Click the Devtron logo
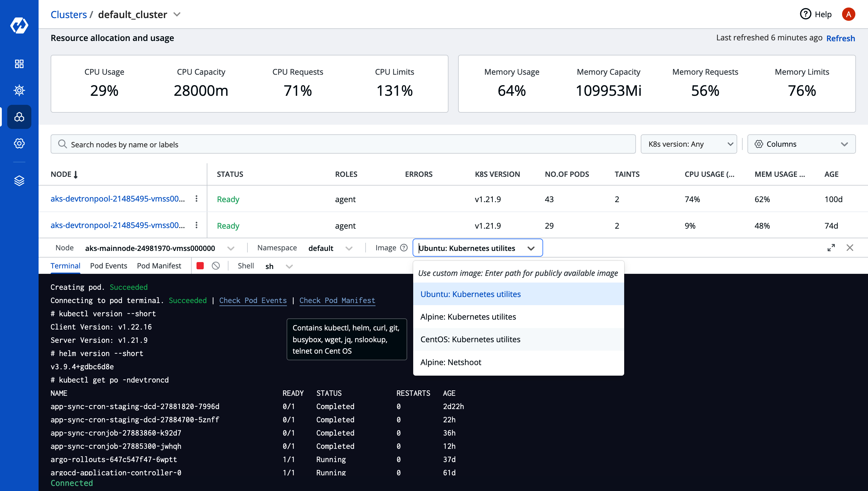 click(19, 25)
